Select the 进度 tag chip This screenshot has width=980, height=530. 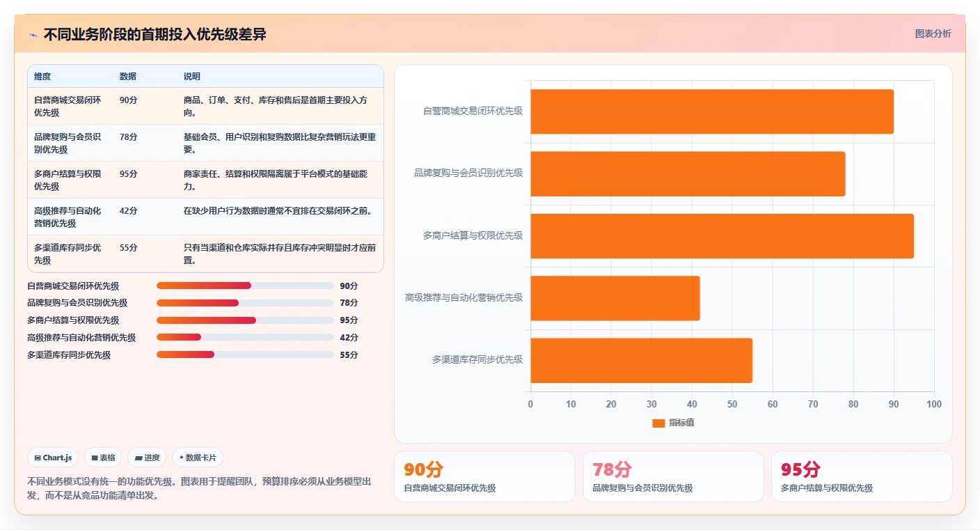[147, 458]
